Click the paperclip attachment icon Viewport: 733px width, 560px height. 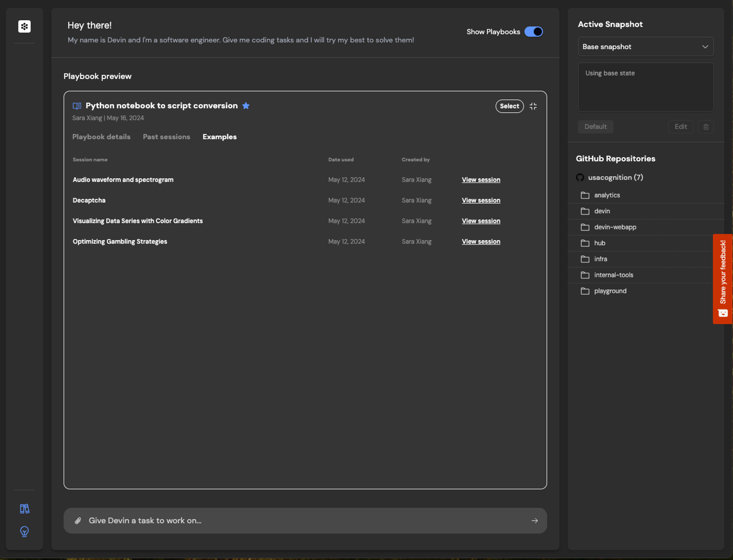pyautogui.click(x=78, y=520)
